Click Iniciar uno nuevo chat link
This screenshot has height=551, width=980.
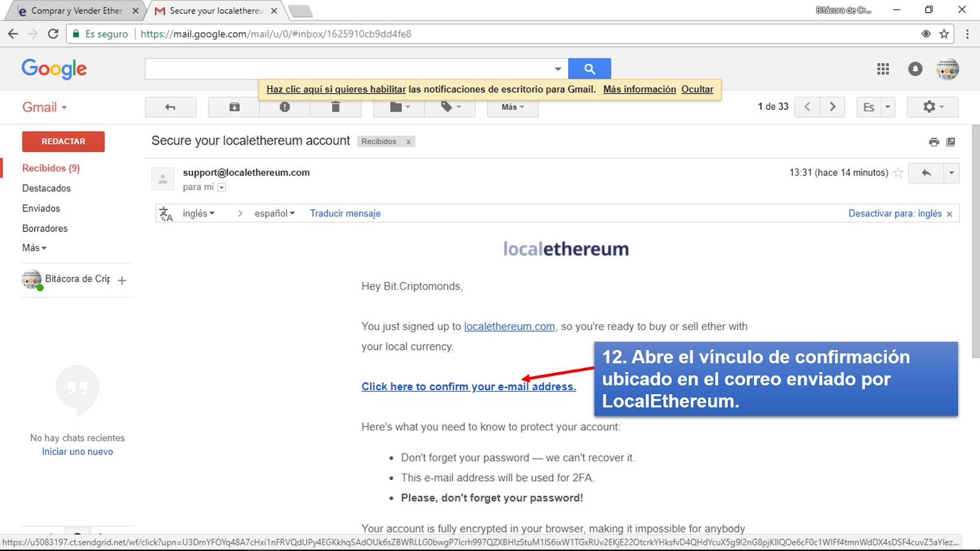pos(77,452)
